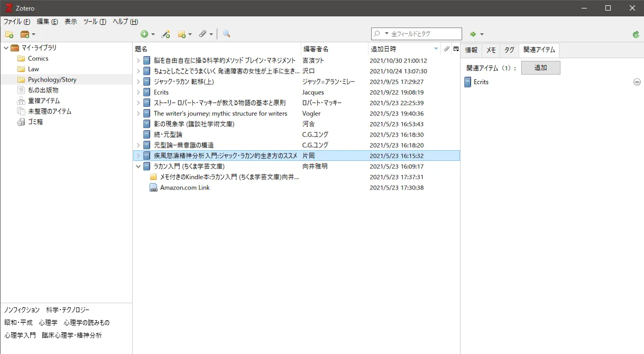This screenshot has width=644, height=354.
Task: Switch to the タグ tab
Action: (509, 50)
